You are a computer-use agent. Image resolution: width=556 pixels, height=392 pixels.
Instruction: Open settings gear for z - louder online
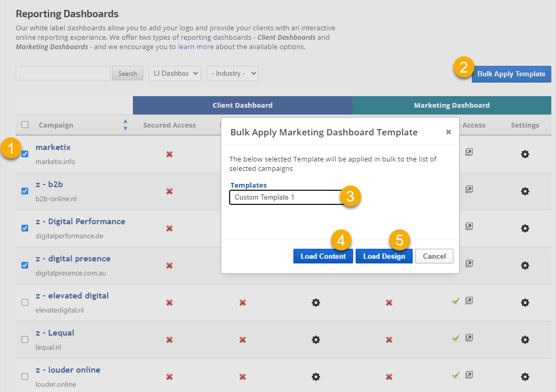coord(525,377)
